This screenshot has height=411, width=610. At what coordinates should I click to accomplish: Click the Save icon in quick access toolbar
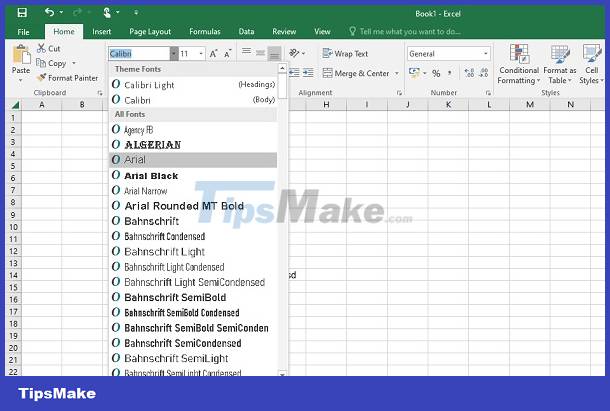pos(22,12)
